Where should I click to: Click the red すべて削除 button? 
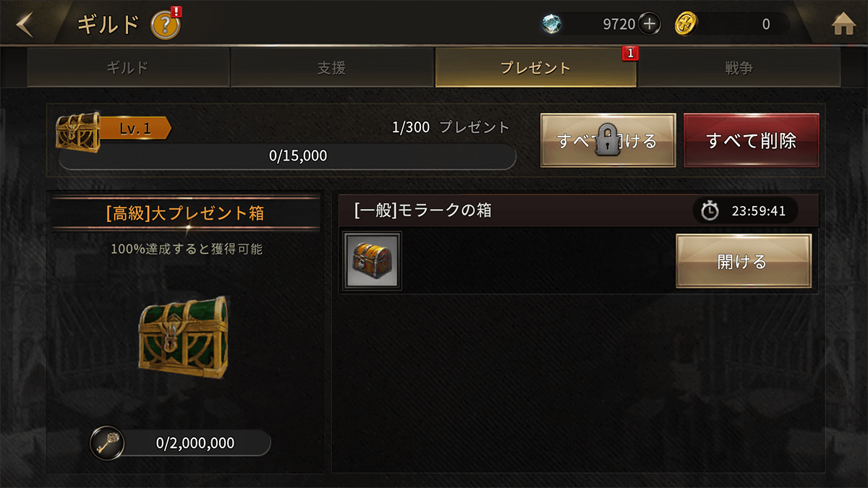[x=752, y=140]
